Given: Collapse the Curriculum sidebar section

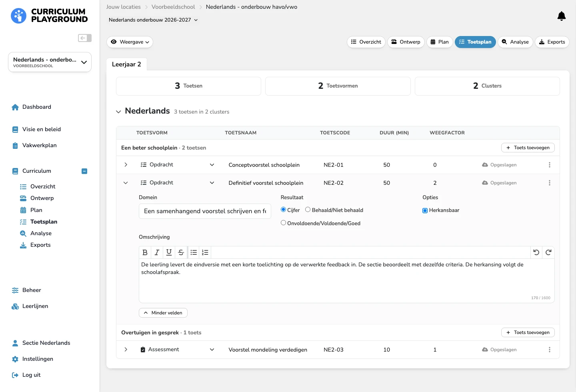Looking at the screenshot, I should tap(84, 171).
